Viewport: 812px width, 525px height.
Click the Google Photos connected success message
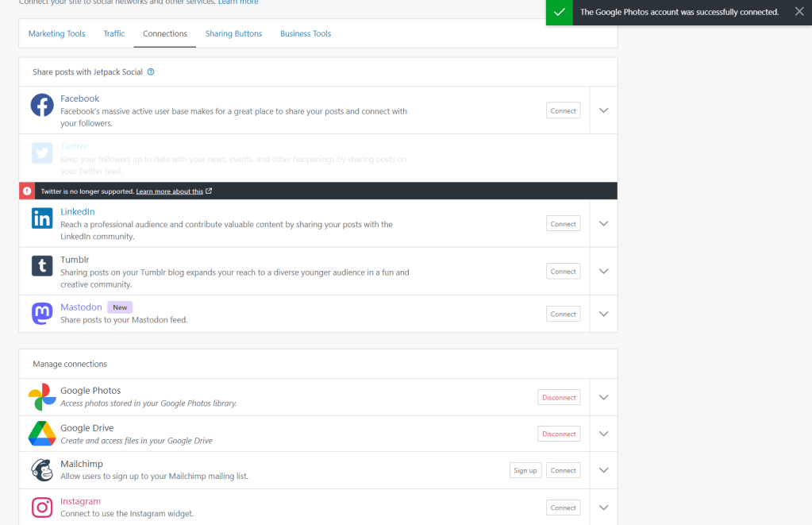tap(679, 12)
